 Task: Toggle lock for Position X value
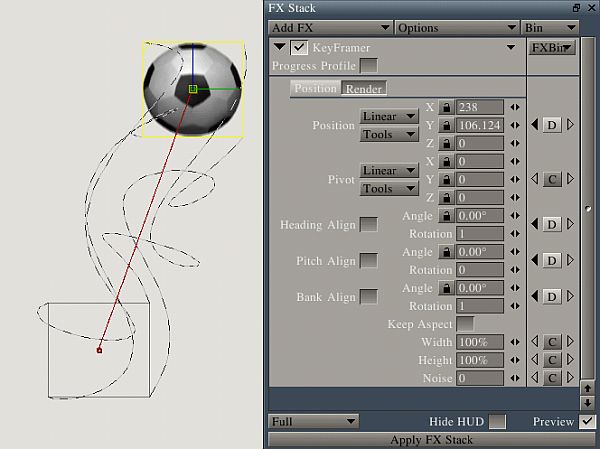[x=446, y=107]
